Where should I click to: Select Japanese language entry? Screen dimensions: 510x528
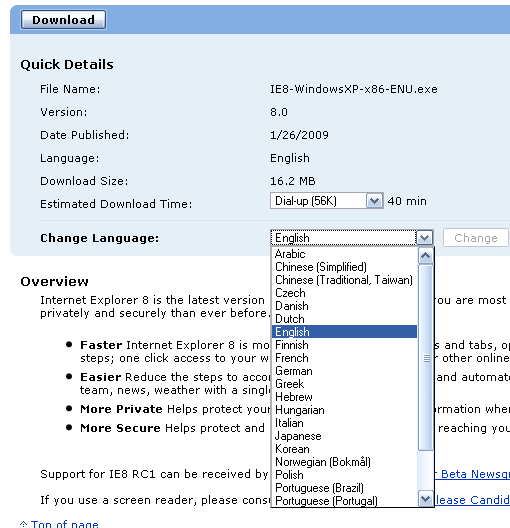(344, 436)
